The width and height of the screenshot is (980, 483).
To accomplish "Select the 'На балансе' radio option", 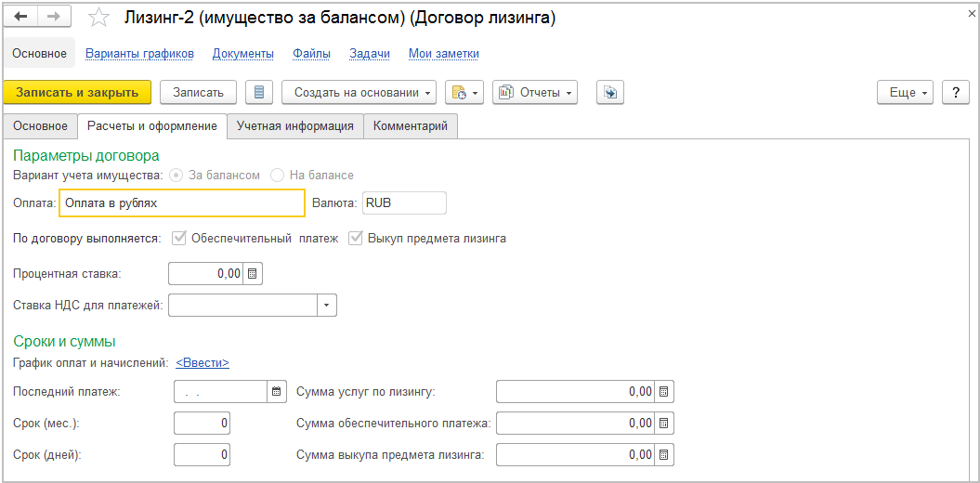I will 277,175.
